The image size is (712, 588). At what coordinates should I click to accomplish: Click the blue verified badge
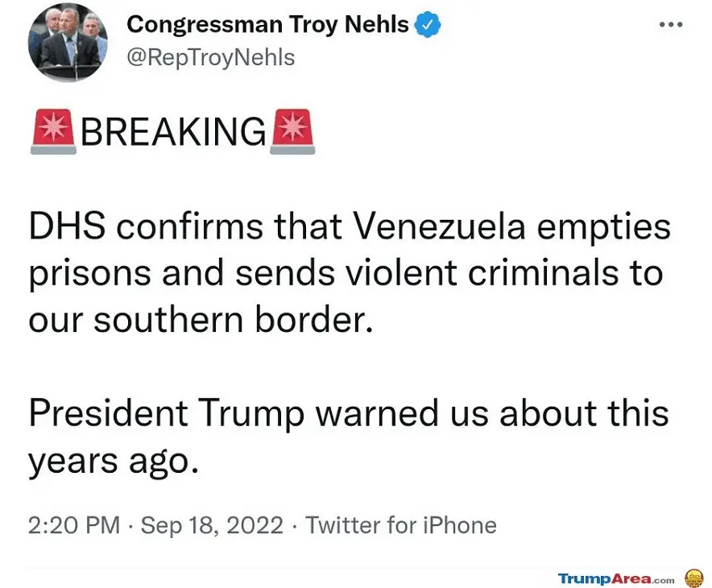(x=428, y=25)
